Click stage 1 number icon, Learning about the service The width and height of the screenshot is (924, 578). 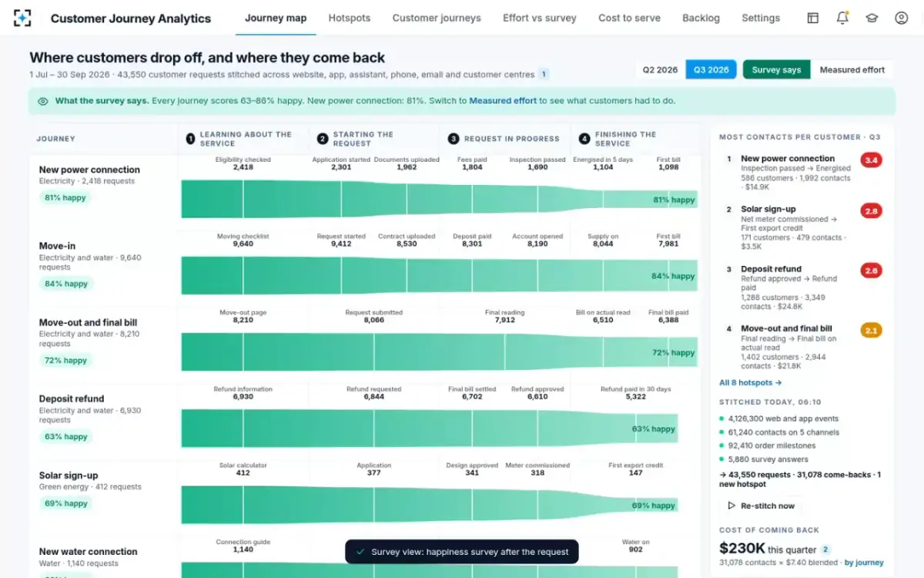190,139
